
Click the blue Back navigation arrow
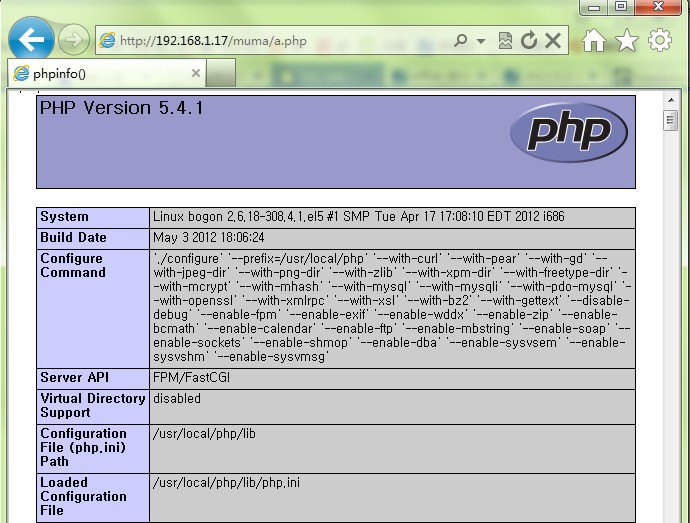31,39
